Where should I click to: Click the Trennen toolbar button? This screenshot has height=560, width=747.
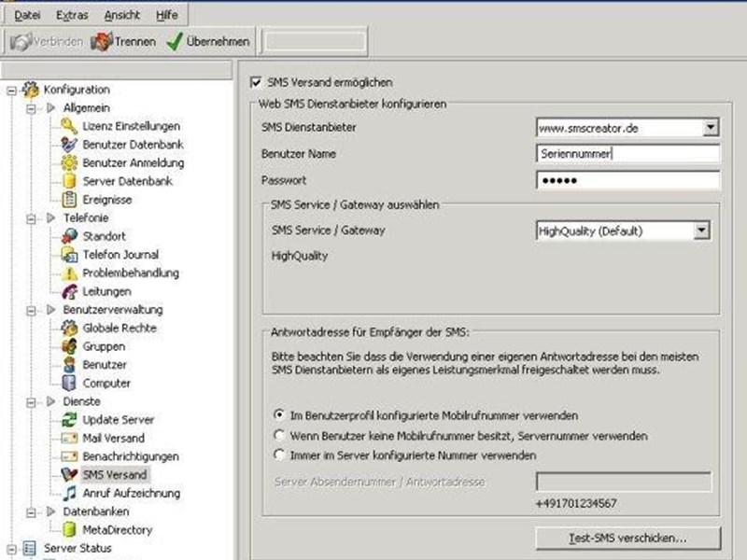click(x=124, y=41)
